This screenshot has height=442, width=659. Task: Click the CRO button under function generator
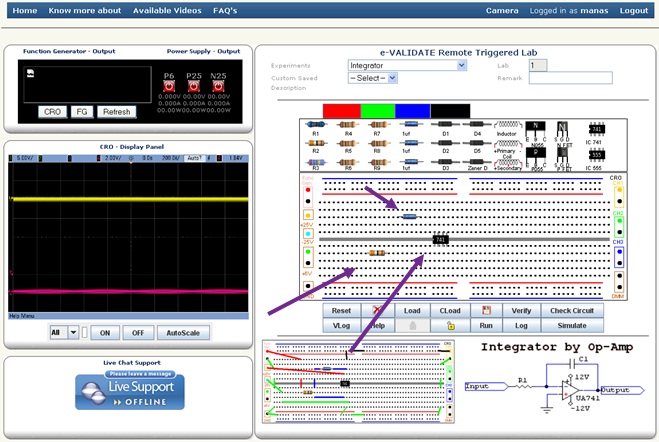coord(53,112)
